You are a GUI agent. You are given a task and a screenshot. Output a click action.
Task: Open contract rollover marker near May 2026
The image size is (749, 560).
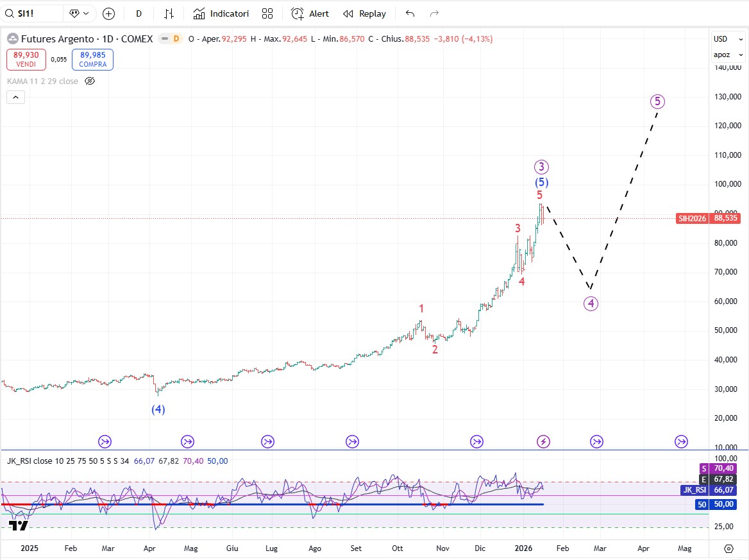681,442
